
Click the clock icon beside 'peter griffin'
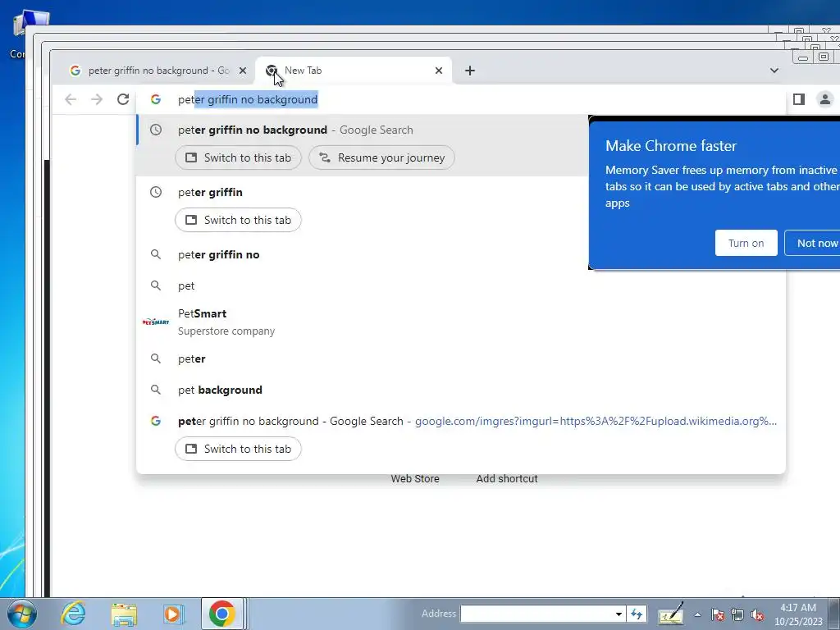(156, 192)
